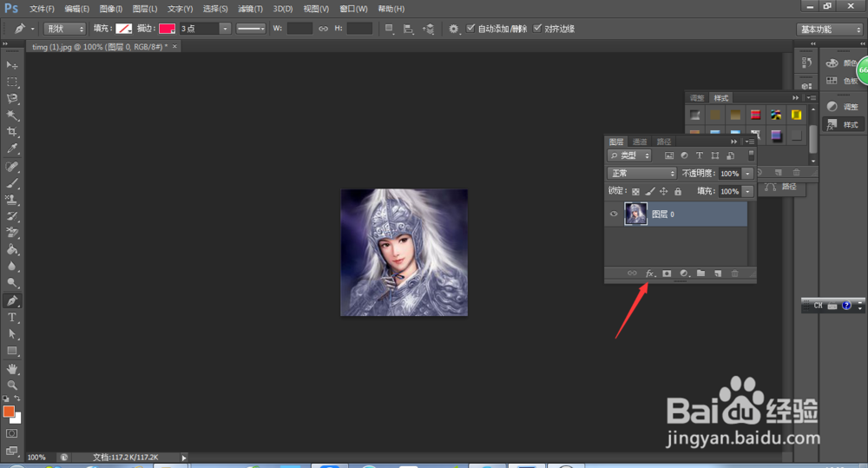Toggle type layer filter
868x468 pixels.
coord(699,155)
